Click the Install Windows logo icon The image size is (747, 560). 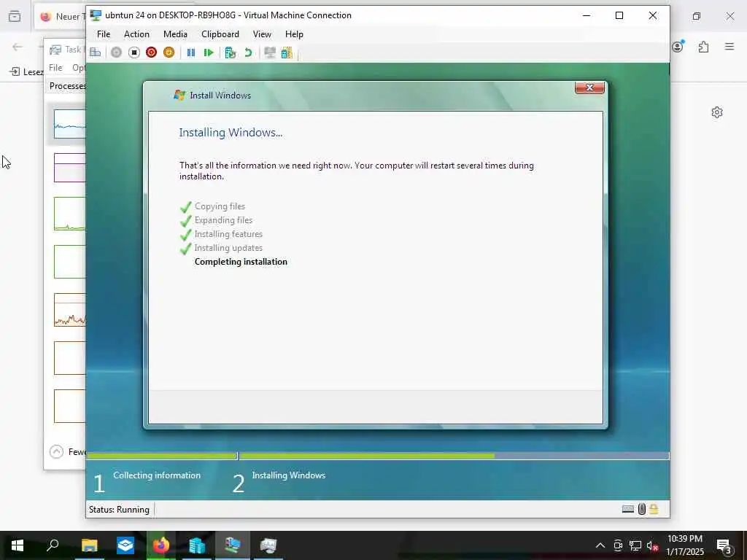(x=179, y=95)
